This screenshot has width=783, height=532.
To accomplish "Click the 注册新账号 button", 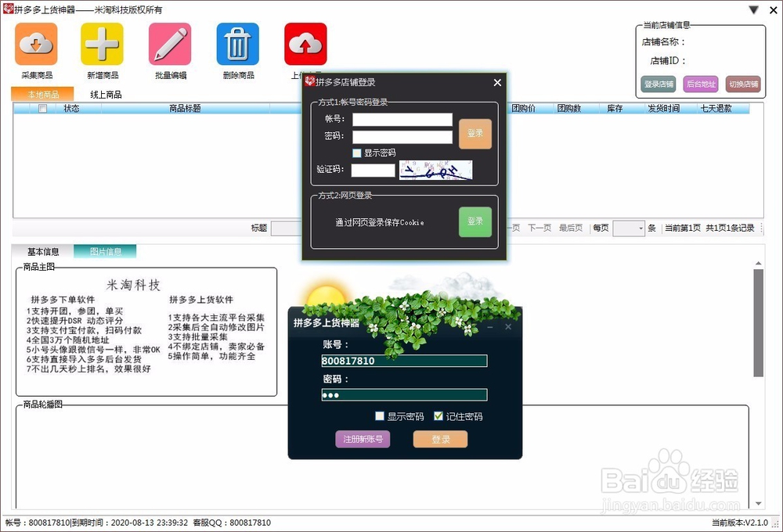I will tap(363, 439).
